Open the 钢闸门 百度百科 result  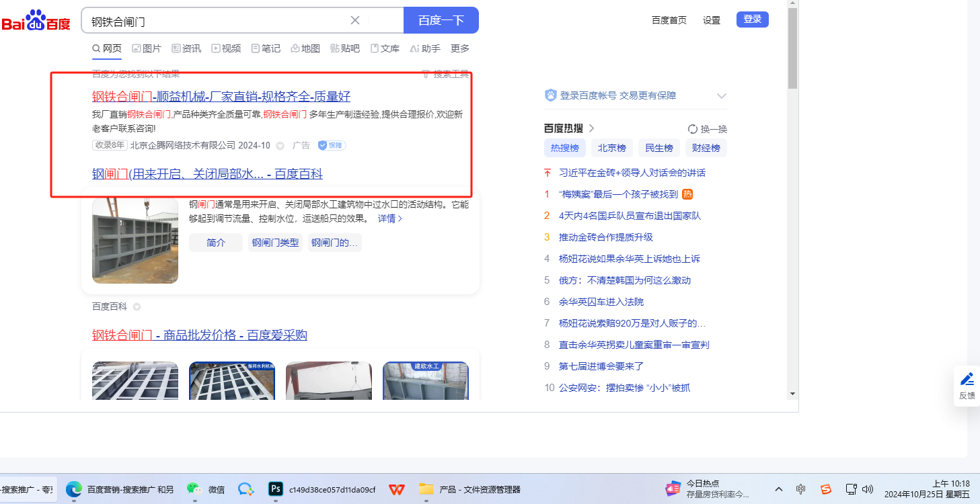207,174
